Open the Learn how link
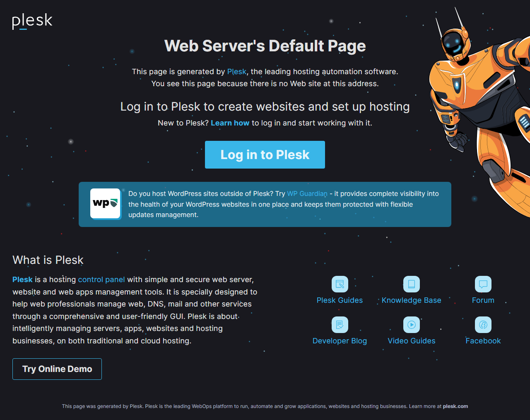This screenshot has height=420, width=530. pyautogui.click(x=230, y=123)
